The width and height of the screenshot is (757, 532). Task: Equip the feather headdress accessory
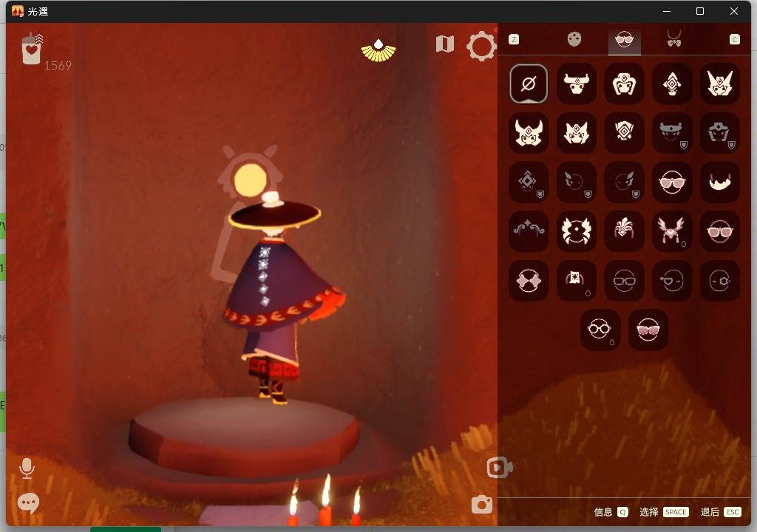pos(624,231)
